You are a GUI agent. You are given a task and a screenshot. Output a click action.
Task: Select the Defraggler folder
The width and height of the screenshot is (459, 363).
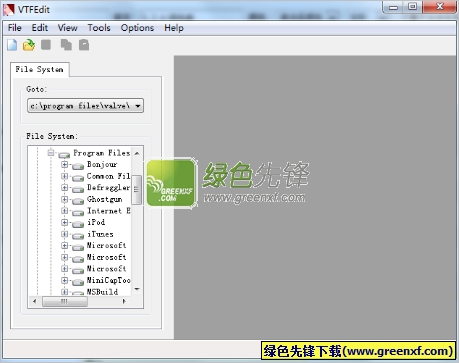click(x=108, y=188)
